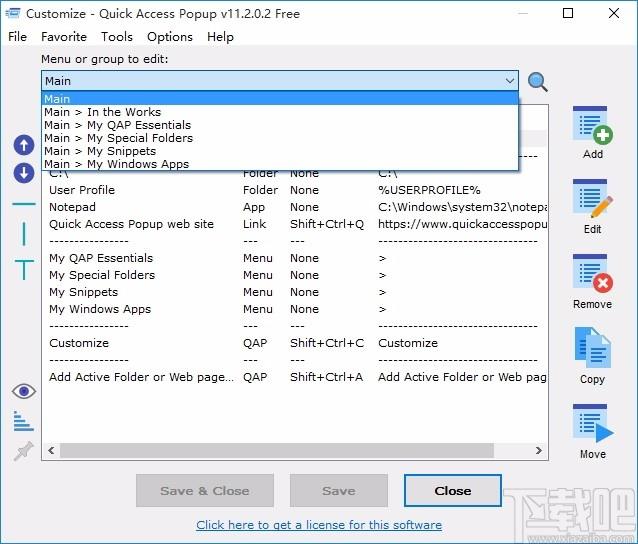
Task: Click the %USERPROFILE% location cell
Action: 429,190
